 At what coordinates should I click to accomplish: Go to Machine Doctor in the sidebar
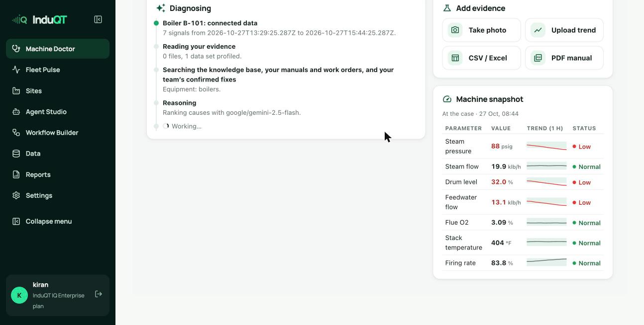coord(58,49)
